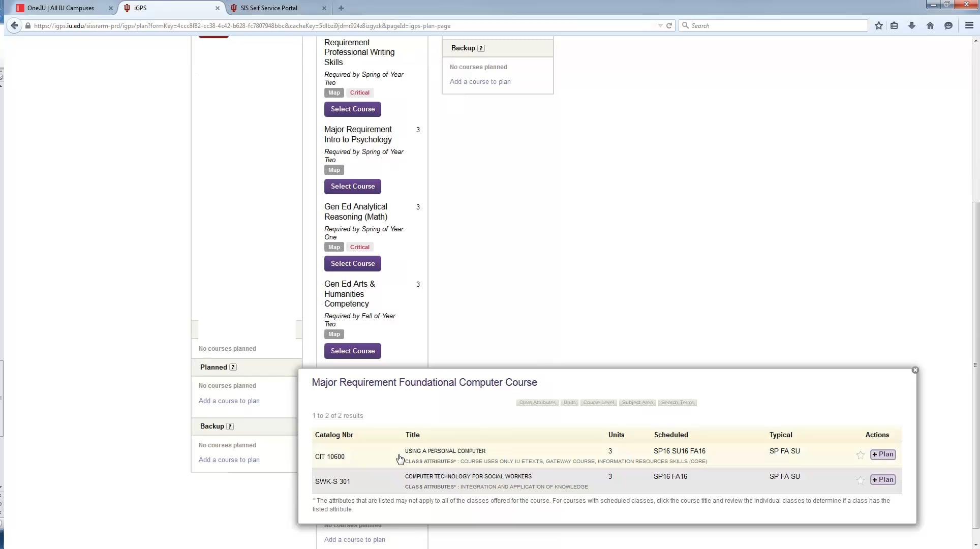Image resolution: width=980 pixels, height=549 pixels.
Task: Open the URL bar history dropdown arrow
Action: pyautogui.click(x=660, y=25)
